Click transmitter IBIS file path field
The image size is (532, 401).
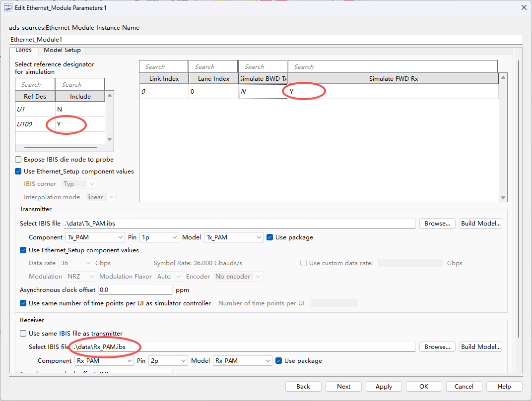239,224
